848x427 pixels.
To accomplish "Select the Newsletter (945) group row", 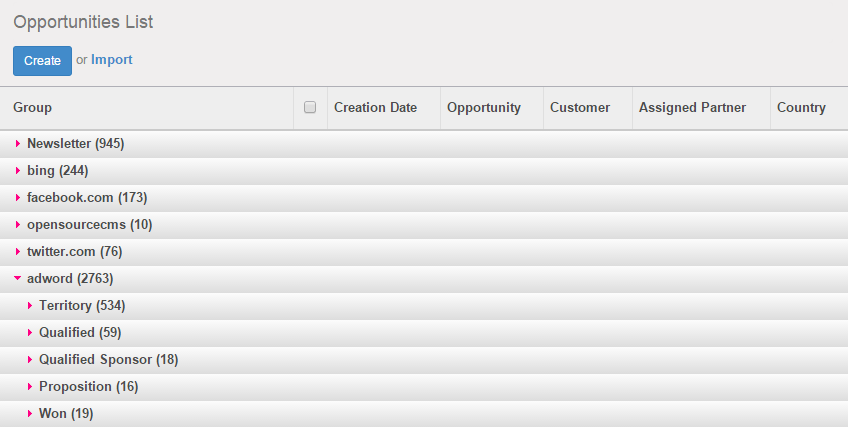I will [x=76, y=144].
